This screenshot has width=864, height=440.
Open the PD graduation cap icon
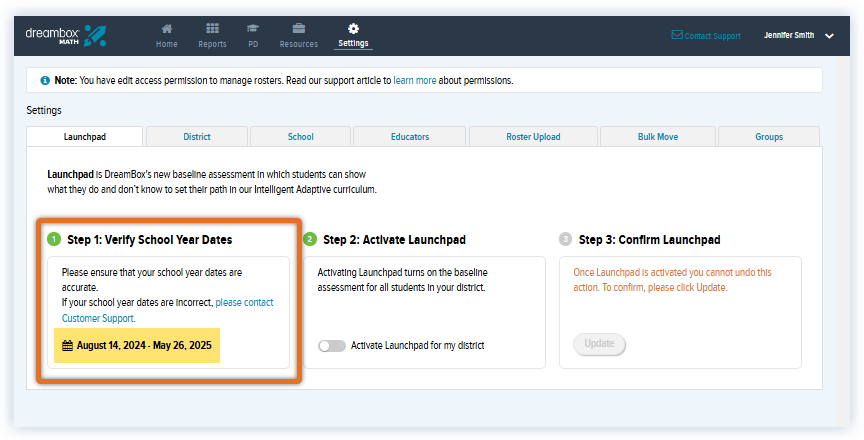(253, 29)
